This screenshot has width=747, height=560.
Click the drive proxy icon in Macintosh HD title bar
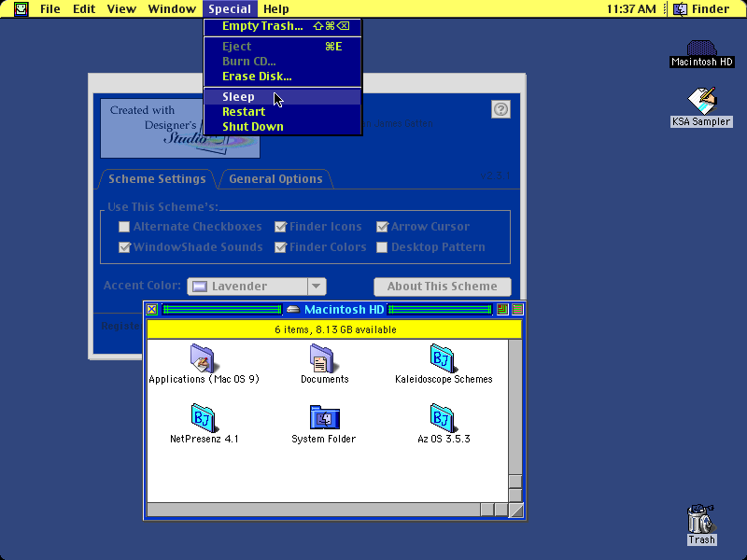pyautogui.click(x=293, y=310)
